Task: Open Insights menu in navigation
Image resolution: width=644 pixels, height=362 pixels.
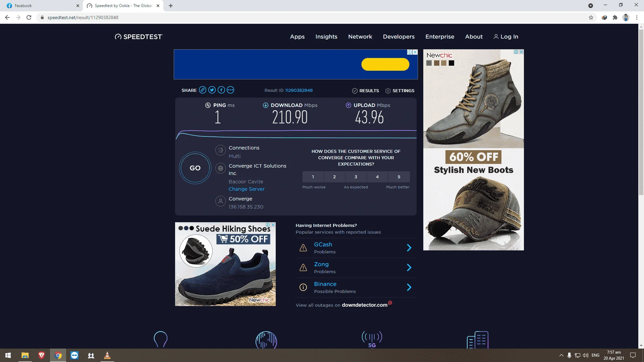Action: click(x=326, y=37)
